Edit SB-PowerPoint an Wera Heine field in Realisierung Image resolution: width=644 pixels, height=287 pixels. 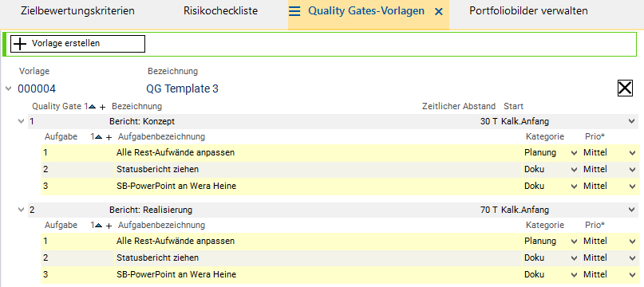(x=318, y=275)
